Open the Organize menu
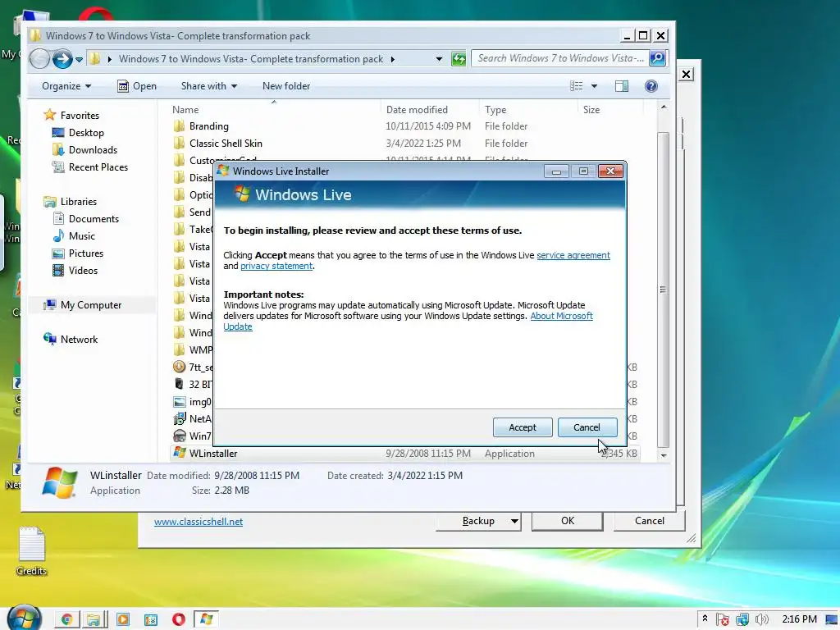The width and height of the screenshot is (840, 630). click(66, 85)
